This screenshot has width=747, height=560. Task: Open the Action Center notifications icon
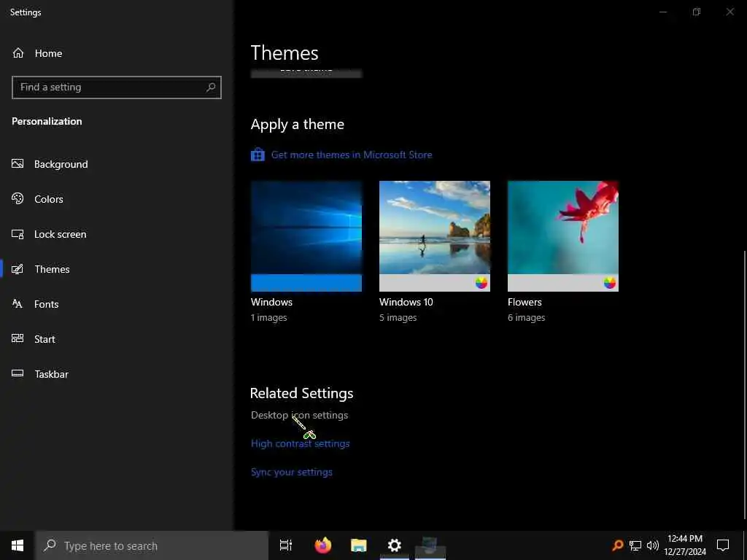coord(723,545)
